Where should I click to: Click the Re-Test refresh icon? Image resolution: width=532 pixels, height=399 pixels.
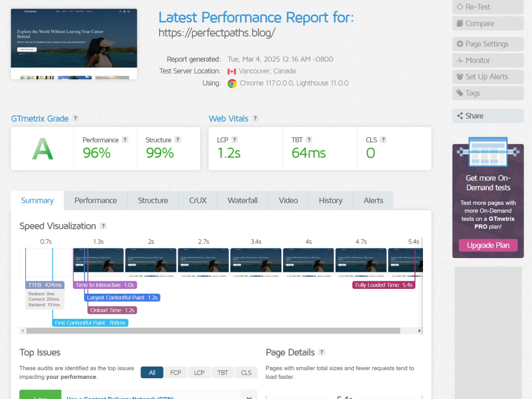pos(460,7)
